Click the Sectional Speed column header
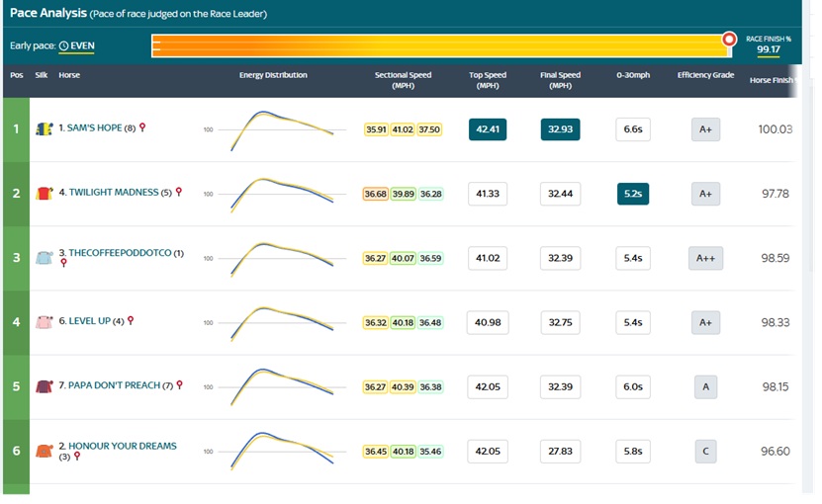Viewport: 822px width, 504px height. tap(403, 80)
